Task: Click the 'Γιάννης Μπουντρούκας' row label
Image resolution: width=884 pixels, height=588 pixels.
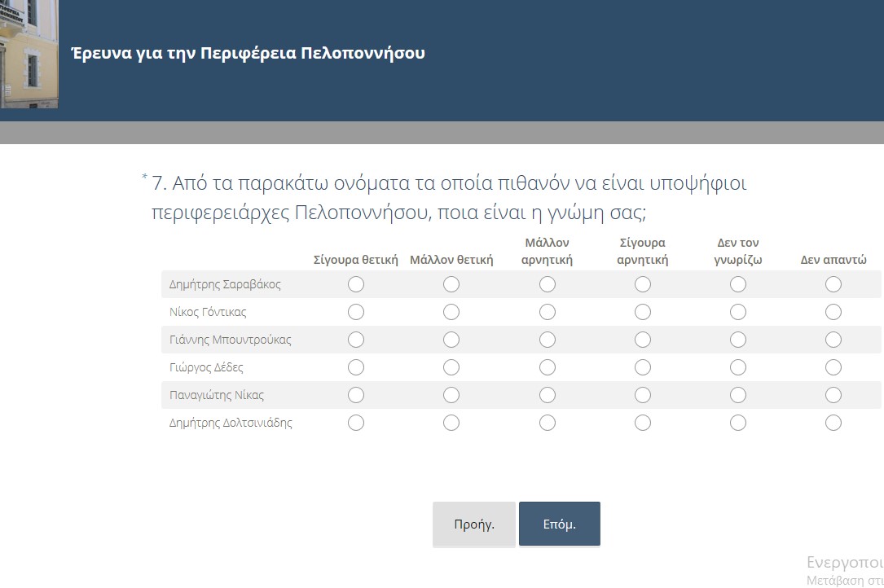Action: 230,340
